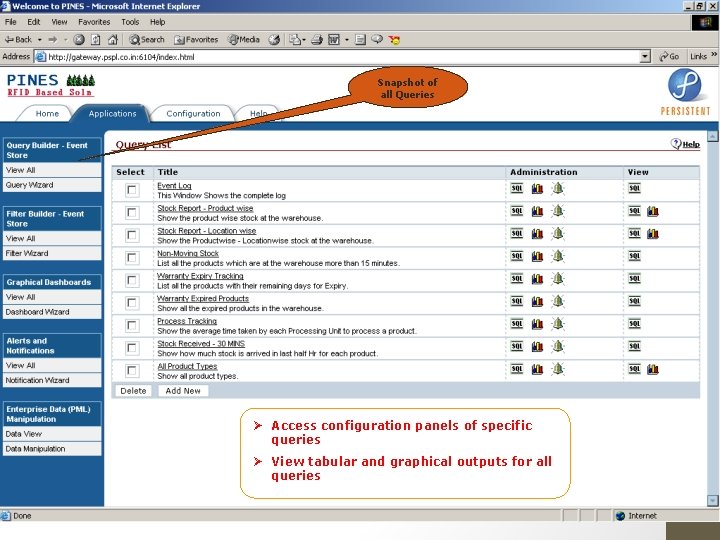
Task: Open chart admin icon for Process Tracking
Action: click(537, 324)
